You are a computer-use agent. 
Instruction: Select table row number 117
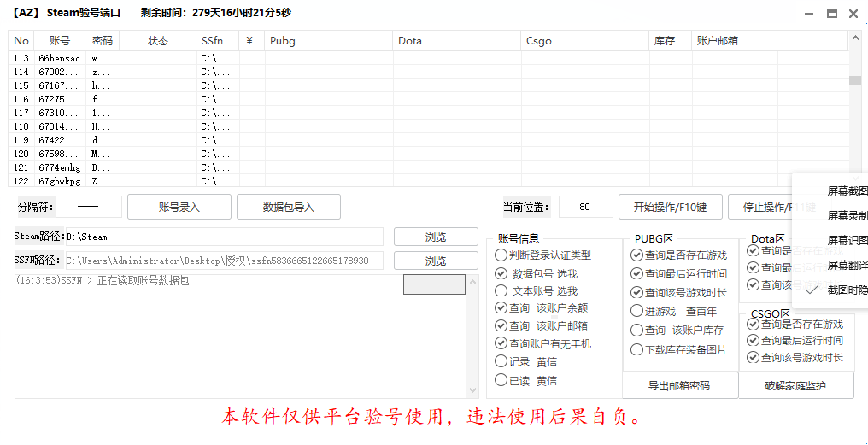(x=429, y=113)
